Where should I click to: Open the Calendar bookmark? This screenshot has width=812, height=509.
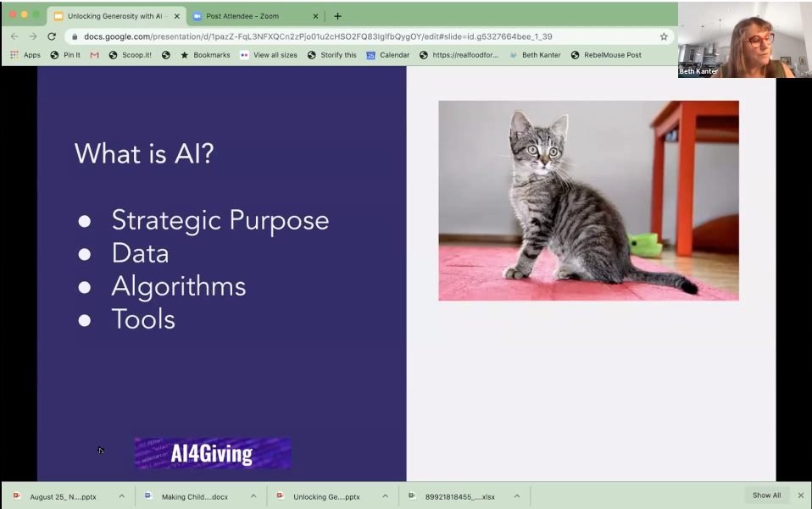tap(388, 55)
